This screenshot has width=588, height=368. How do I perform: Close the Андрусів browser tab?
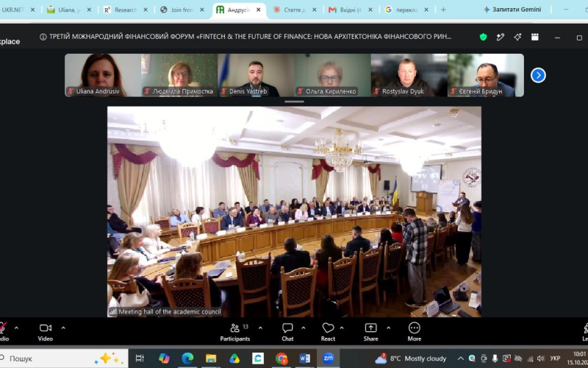pos(259,10)
